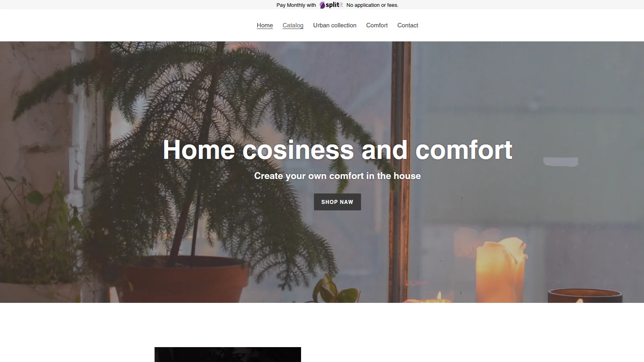
Task: Open the Urban collection menu item
Action: [x=335, y=25]
